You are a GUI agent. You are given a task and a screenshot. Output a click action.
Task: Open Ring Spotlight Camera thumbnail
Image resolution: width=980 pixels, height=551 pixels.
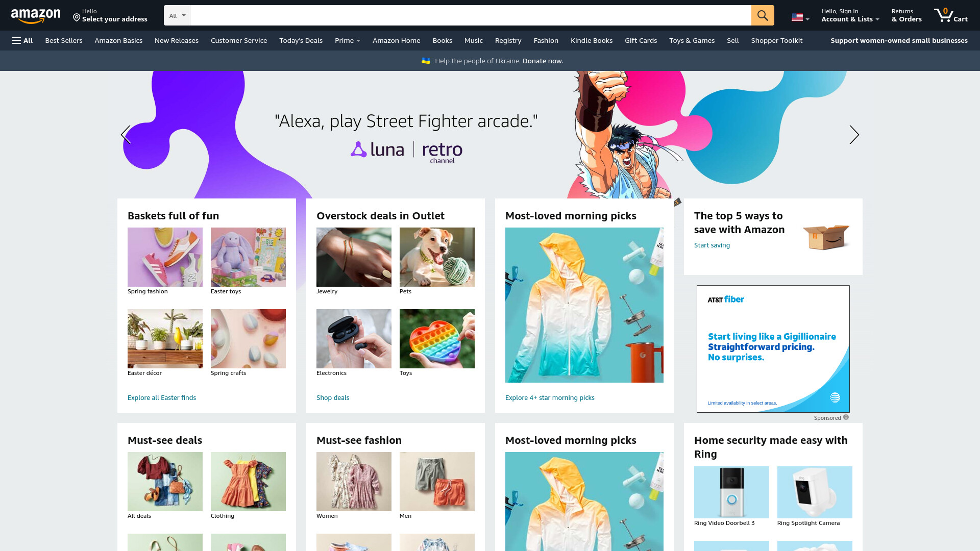point(815,492)
